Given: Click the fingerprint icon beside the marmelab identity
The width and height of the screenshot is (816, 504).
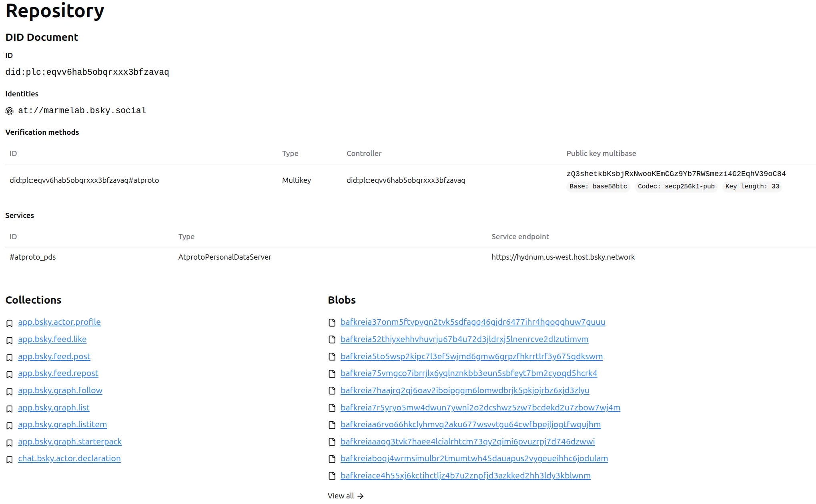Looking at the screenshot, I should tap(9, 111).
